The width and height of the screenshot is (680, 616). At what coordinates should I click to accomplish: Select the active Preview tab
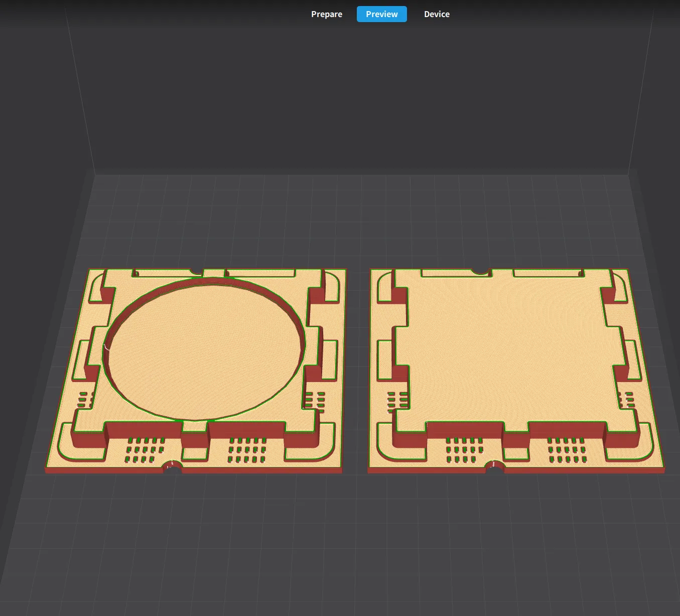click(381, 14)
